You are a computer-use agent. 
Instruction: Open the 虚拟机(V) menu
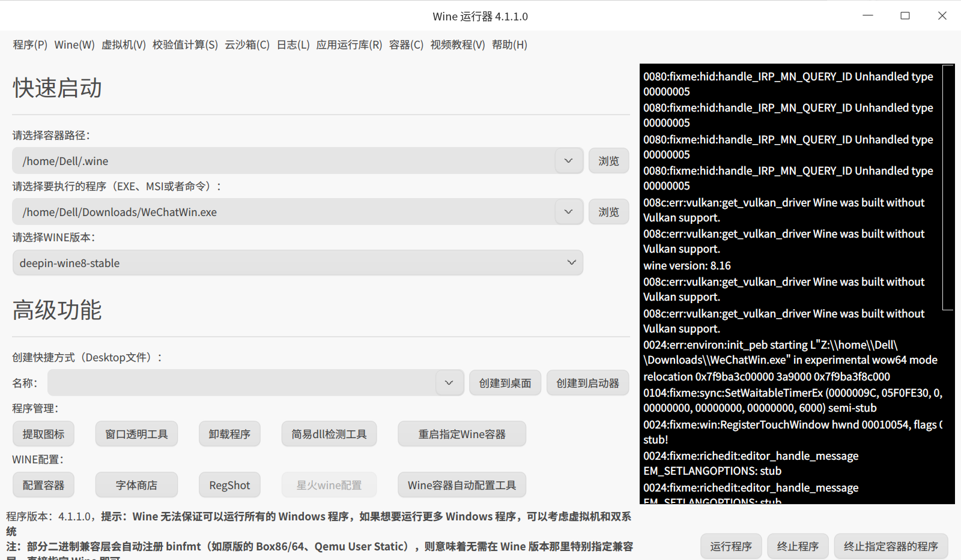pyautogui.click(x=124, y=45)
